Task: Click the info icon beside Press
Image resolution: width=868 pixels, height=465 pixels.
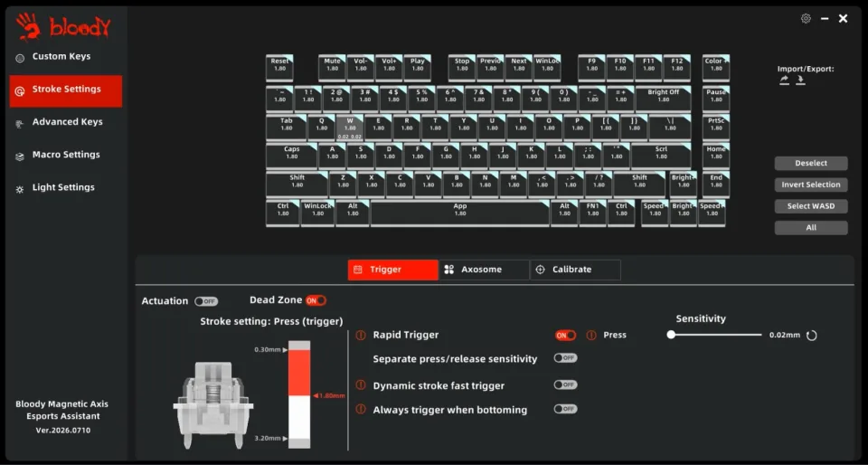Action: point(591,335)
